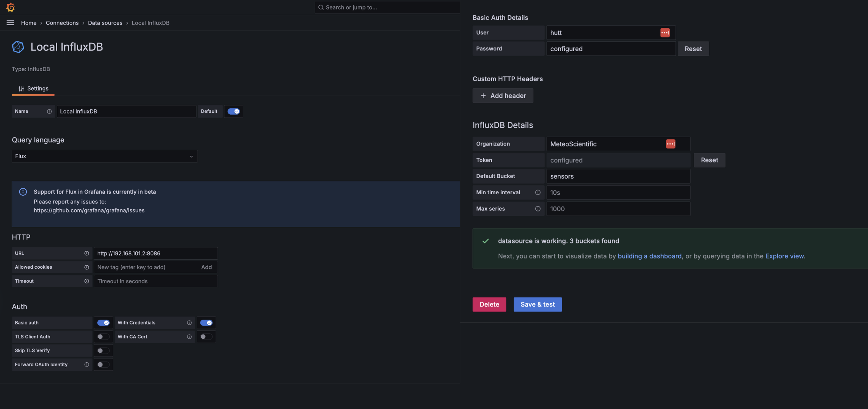The height and width of the screenshot is (409, 868).
Task: Click the Max series info icon
Action: (538, 209)
